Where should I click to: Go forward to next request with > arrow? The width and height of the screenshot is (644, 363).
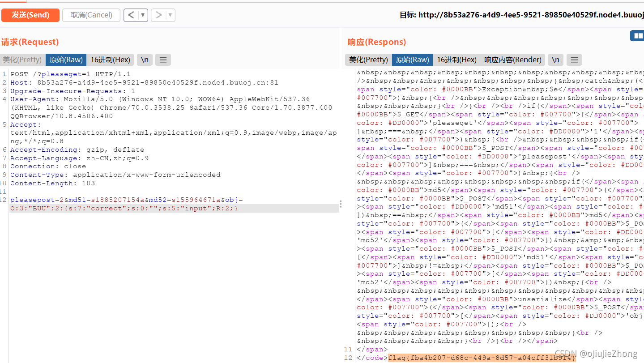(158, 15)
